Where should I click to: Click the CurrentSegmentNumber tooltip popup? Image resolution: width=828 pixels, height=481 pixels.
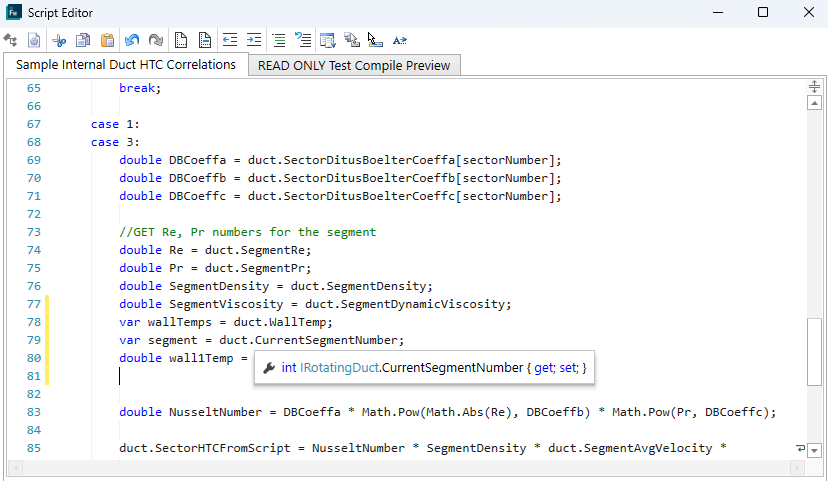[x=424, y=367]
